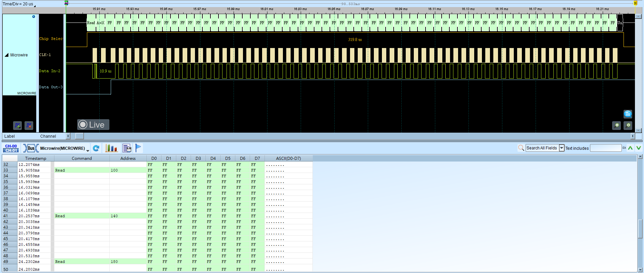Click the CH-00 CH-01 channel icon

click(11, 148)
